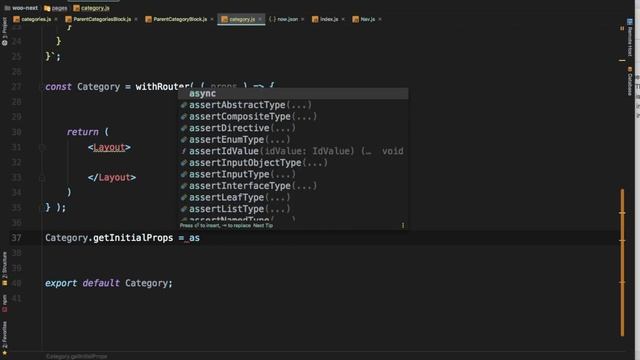Open the ParentCategoriesBlock.js tab
The height and width of the screenshot is (360, 640).
[x=98, y=19]
